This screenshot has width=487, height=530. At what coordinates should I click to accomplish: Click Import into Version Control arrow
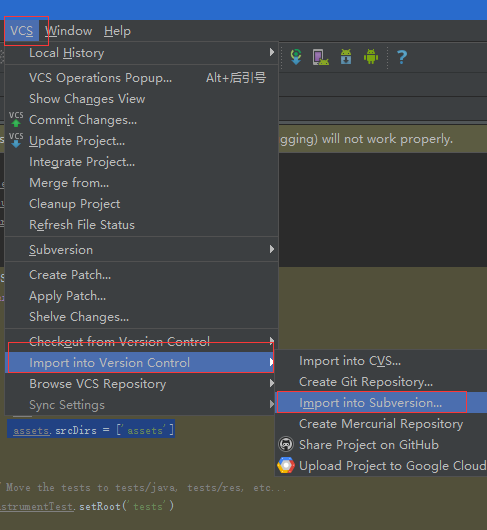pyautogui.click(x=271, y=362)
